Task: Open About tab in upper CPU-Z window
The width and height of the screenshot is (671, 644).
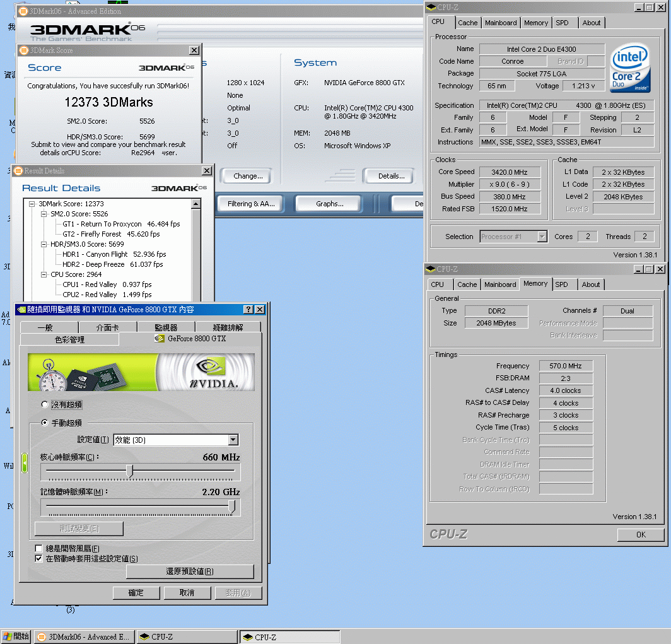Action: [591, 23]
